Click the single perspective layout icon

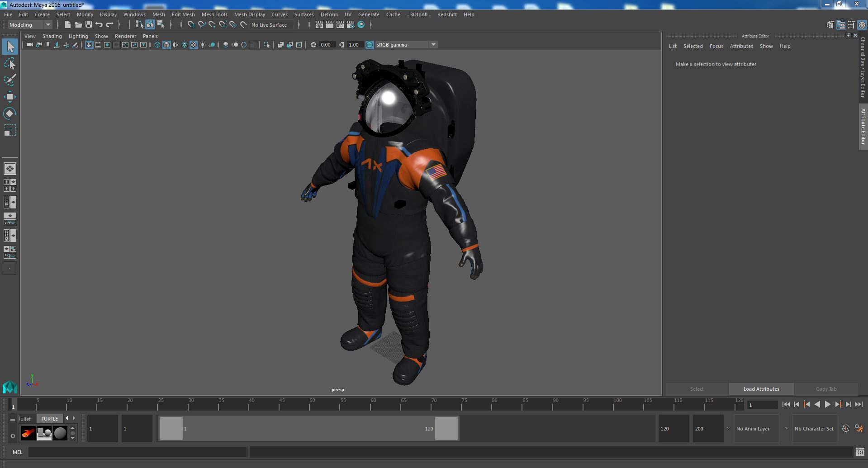pyautogui.click(x=10, y=169)
